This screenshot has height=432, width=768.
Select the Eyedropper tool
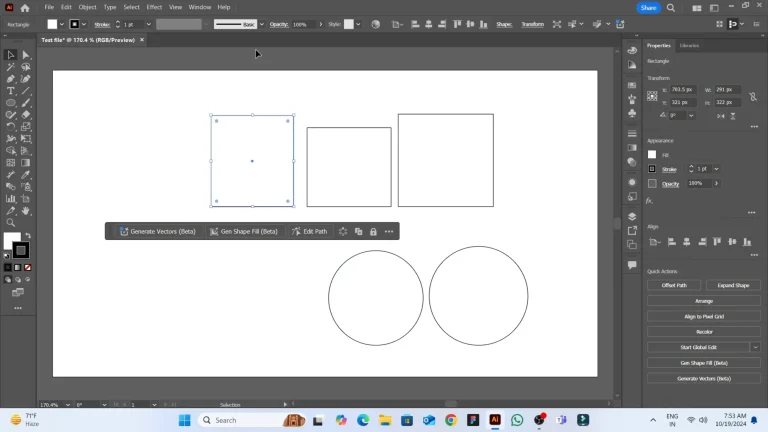tap(26, 175)
